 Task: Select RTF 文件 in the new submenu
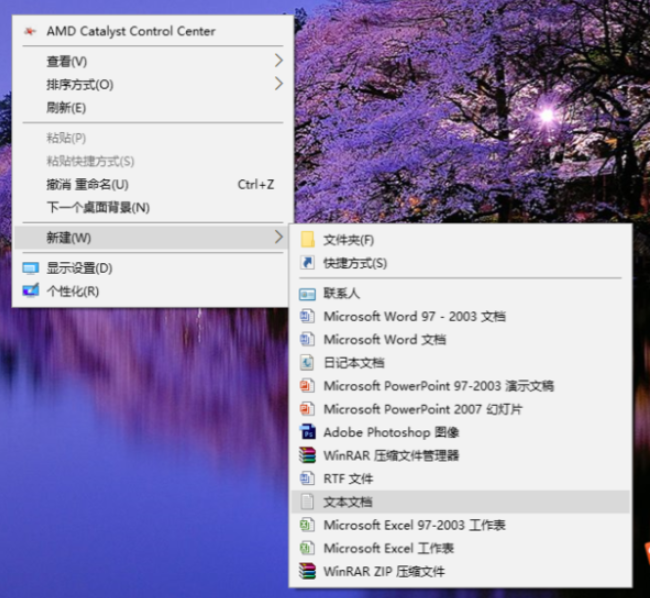coord(348,479)
